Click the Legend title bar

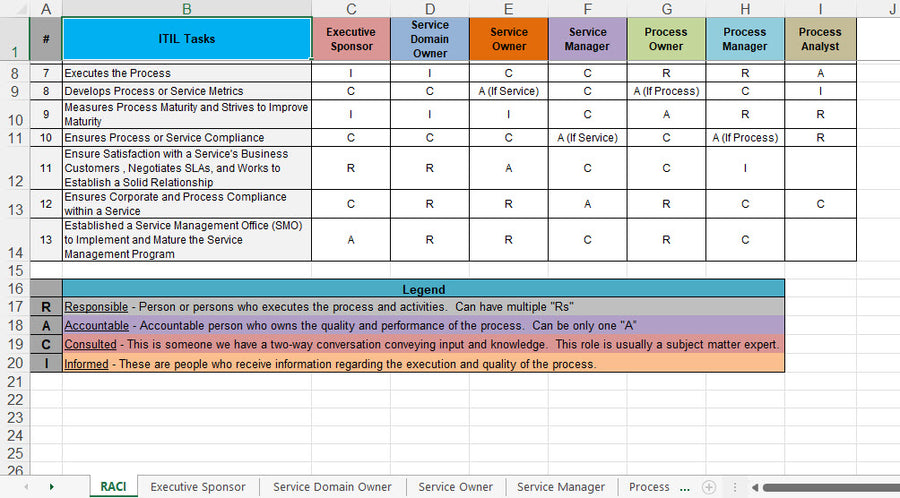(423, 289)
